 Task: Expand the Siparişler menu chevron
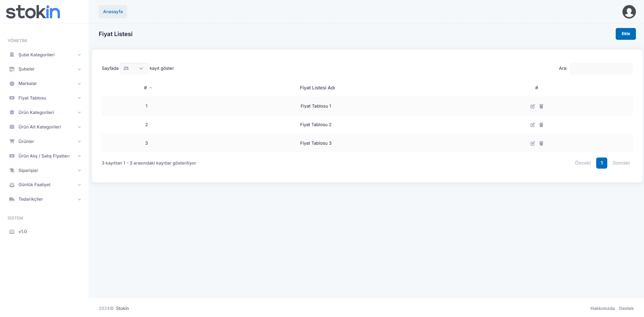pos(79,171)
